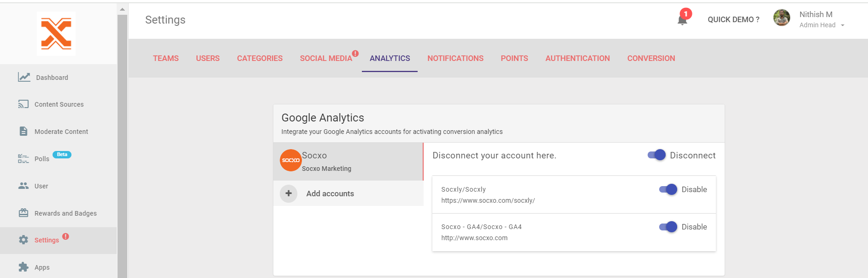Expand the Admin Head dropdown arrow
The image size is (868, 278).
[x=843, y=25]
